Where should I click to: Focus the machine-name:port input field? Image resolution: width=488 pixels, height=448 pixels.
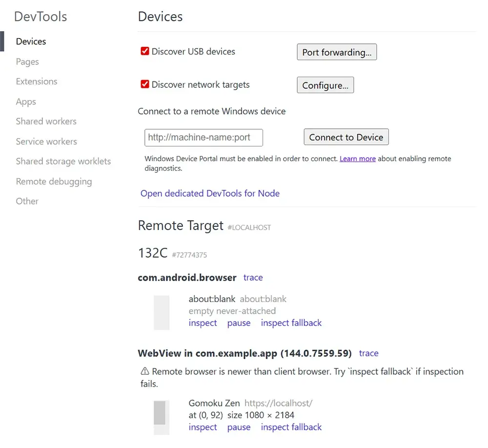click(203, 138)
